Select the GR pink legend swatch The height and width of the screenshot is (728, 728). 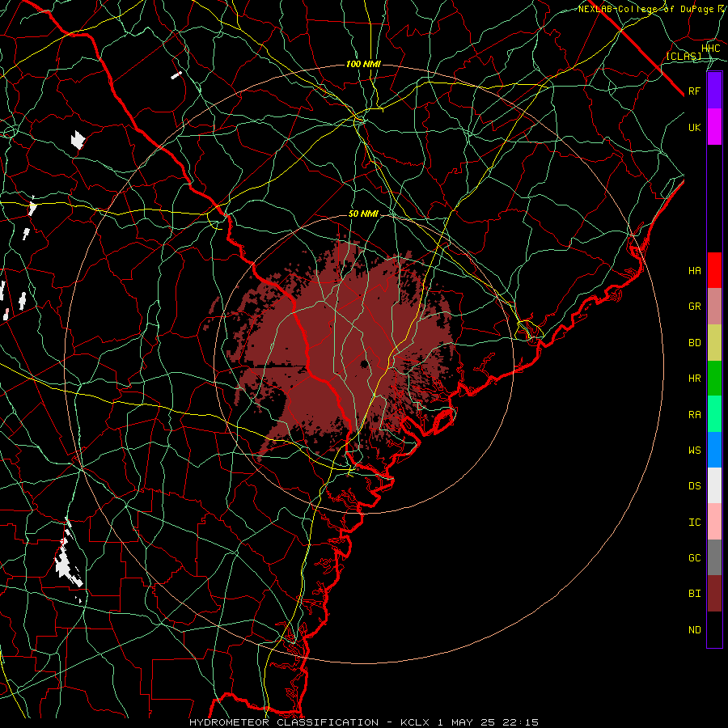(x=714, y=307)
